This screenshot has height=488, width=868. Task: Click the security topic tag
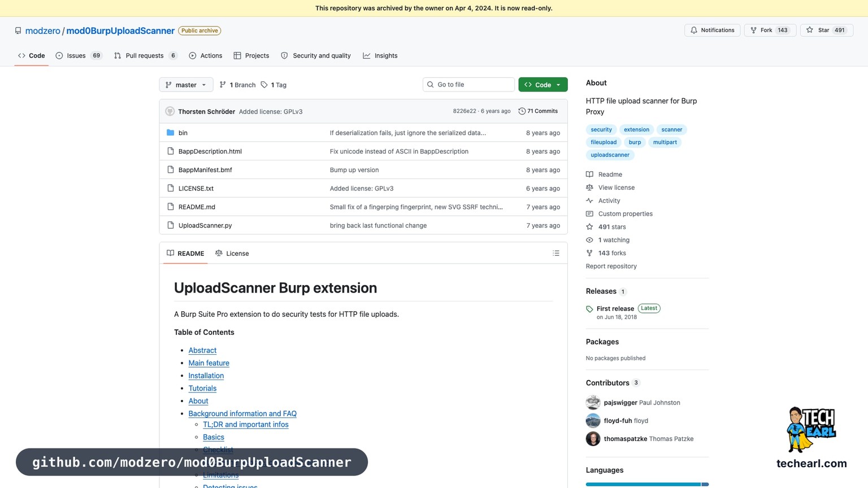[x=601, y=129]
